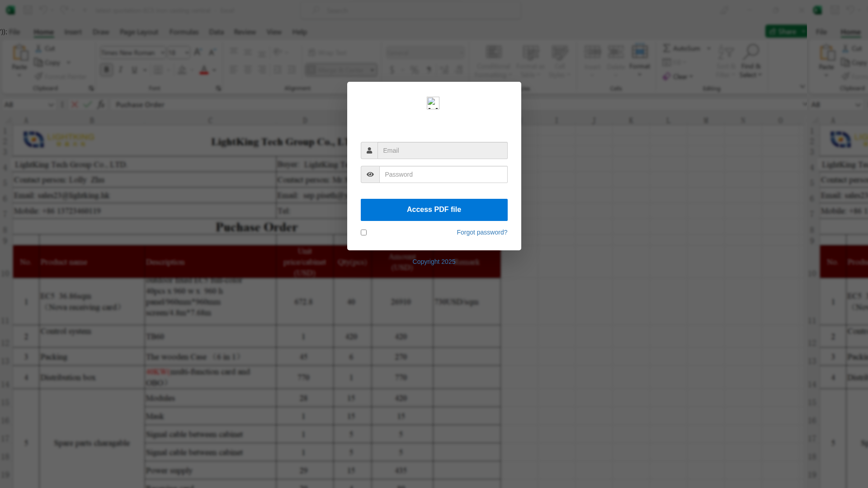Screen dimensions: 868x488
Task: Click the Copyright 2025 text
Action: click(434, 262)
